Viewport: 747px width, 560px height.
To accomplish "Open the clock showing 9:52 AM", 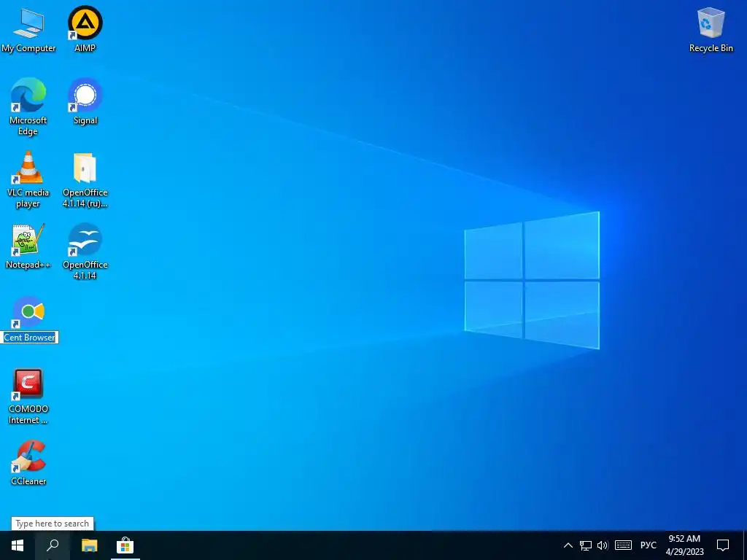I will point(684,545).
